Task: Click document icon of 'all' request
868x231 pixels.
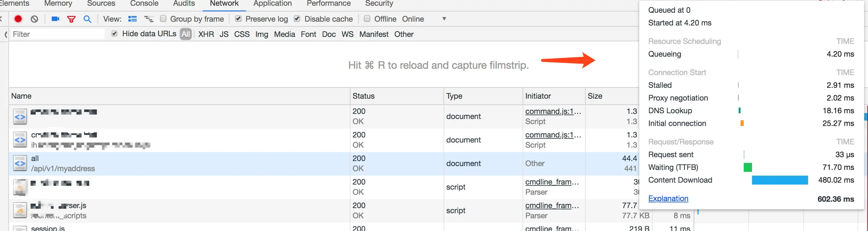Action: pyautogui.click(x=20, y=164)
